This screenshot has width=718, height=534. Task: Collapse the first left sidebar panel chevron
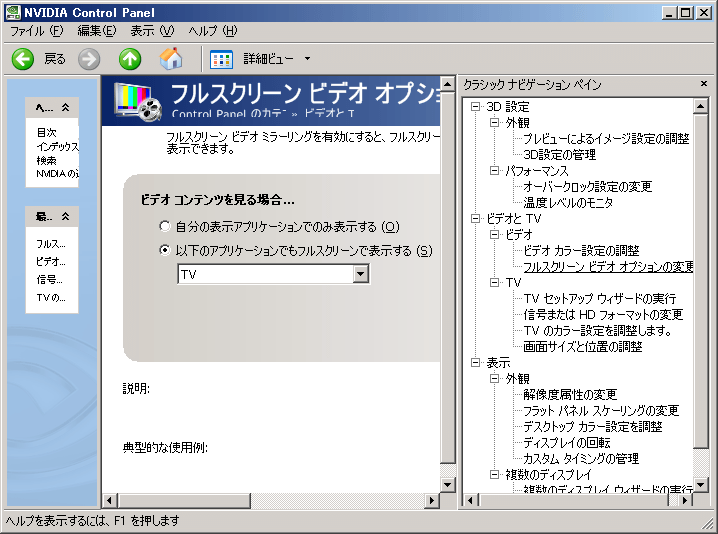[65, 107]
